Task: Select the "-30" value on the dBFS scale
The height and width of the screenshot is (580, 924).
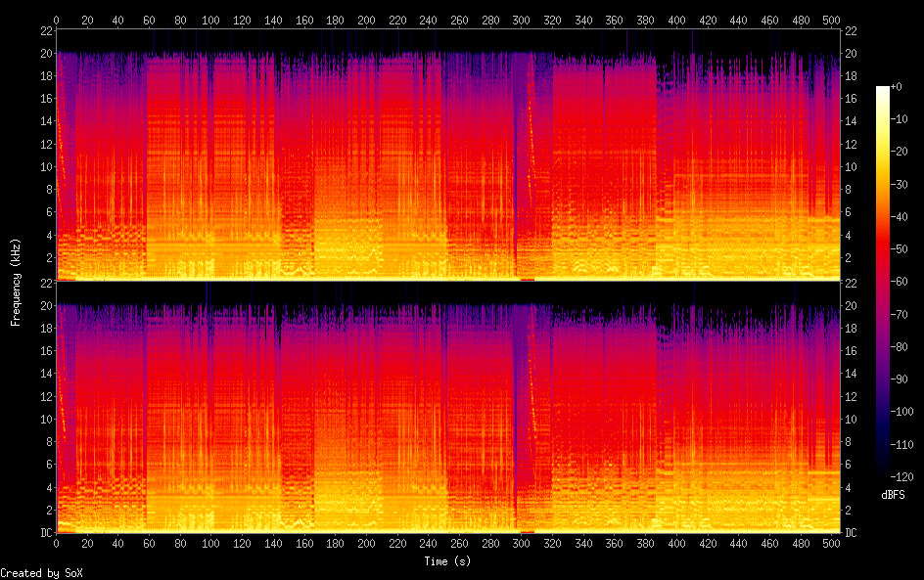Action: [x=900, y=184]
